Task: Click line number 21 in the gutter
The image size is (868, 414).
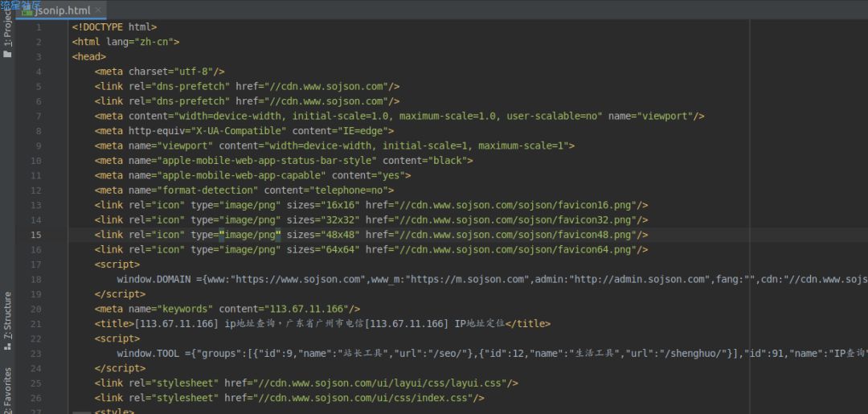Action: coord(35,324)
